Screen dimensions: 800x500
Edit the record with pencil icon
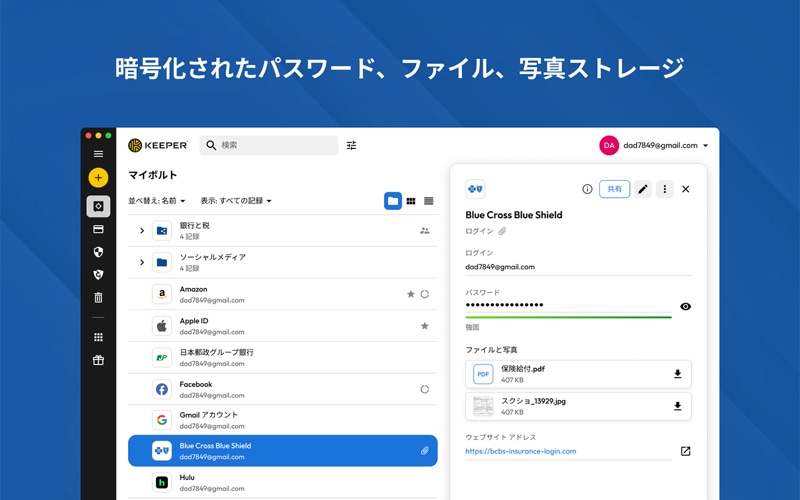643,189
